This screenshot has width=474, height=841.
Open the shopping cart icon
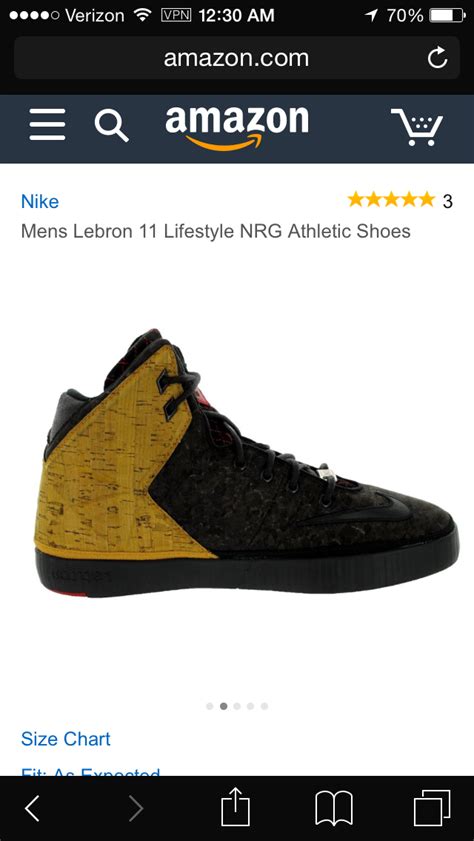[417, 127]
